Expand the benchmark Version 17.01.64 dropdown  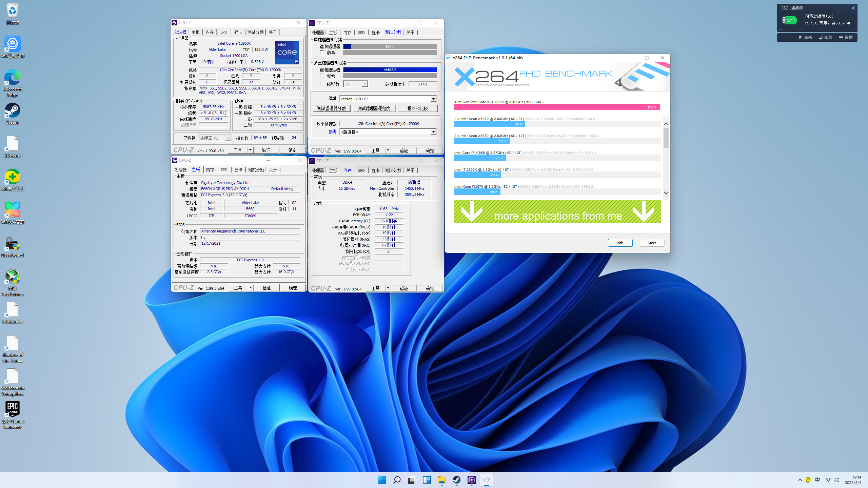(433, 99)
